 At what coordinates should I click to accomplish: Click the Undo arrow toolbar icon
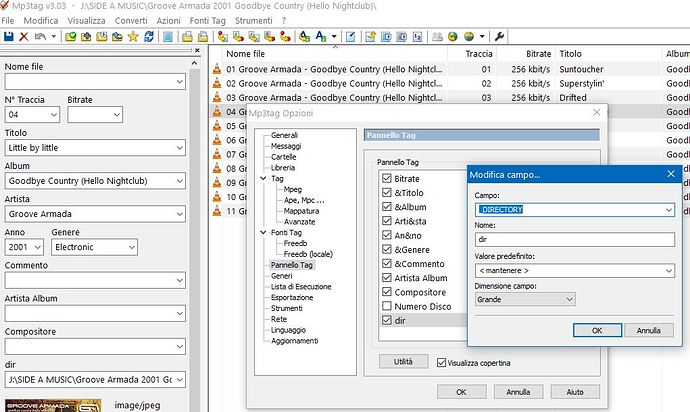point(40,37)
